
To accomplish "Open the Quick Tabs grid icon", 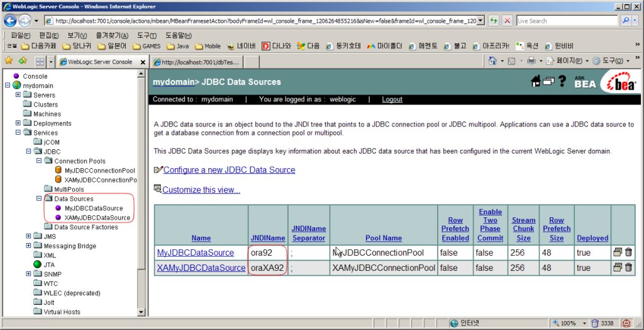I will (40, 62).
